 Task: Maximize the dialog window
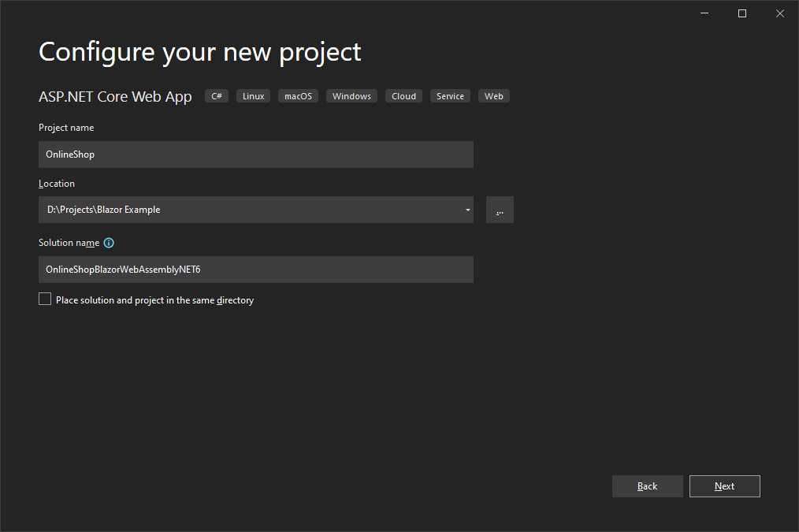pyautogui.click(x=742, y=13)
